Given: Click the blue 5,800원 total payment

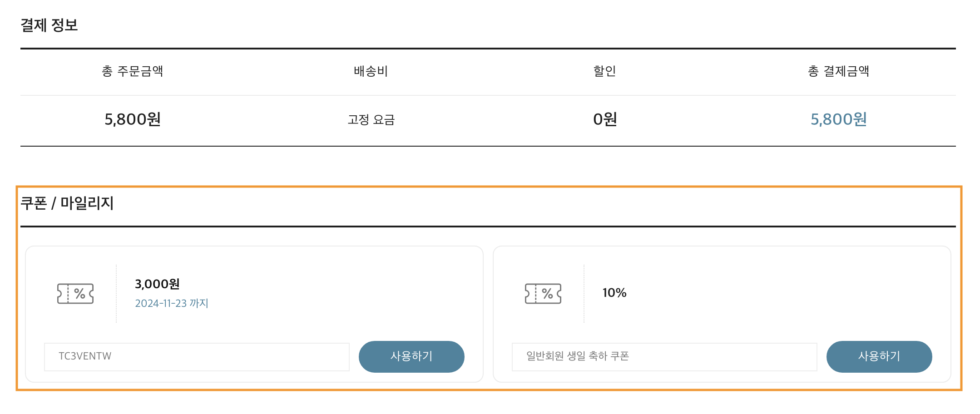Looking at the screenshot, I should [x=839, y=119].
